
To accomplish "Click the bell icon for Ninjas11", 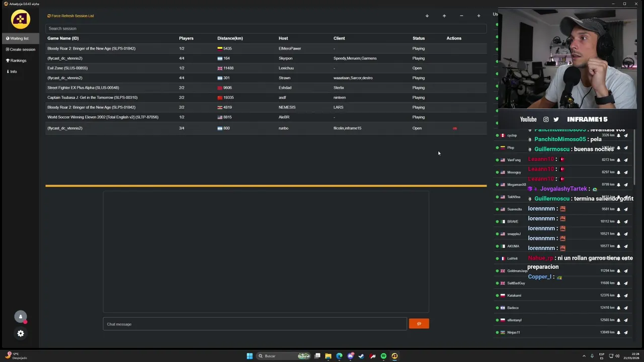I will point(618,332).
